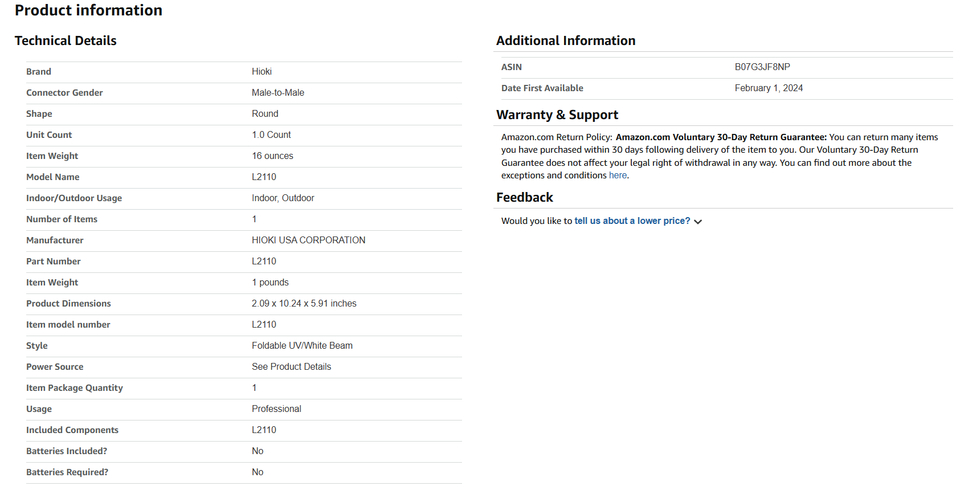The width and height of the screenshot is (960, 498).
Task: Click the 'Number of Items' label
Action: [62, 219]
